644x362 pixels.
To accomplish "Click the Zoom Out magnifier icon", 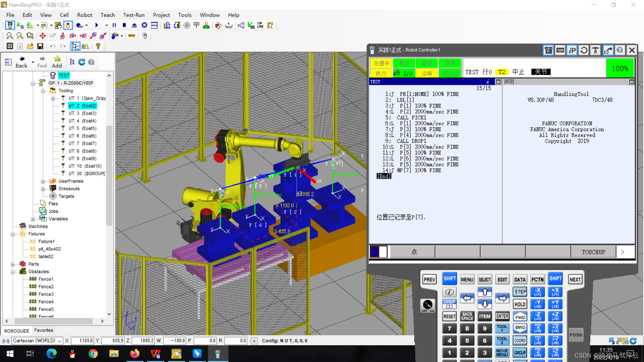I will tap(20, 36).
